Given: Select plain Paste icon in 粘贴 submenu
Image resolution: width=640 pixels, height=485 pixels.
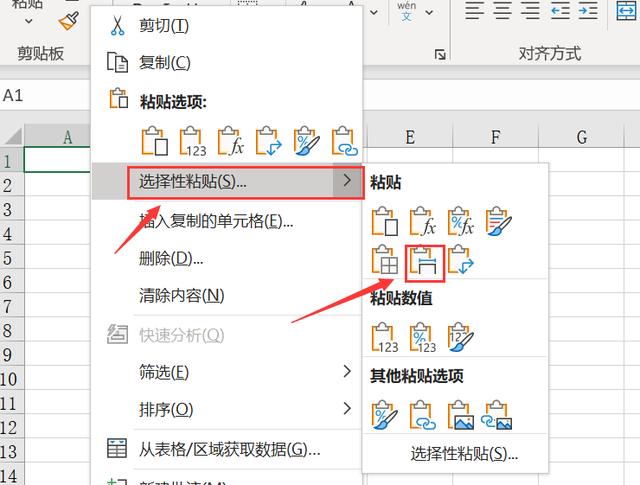Looking at the screenshot, I should 384,221.
